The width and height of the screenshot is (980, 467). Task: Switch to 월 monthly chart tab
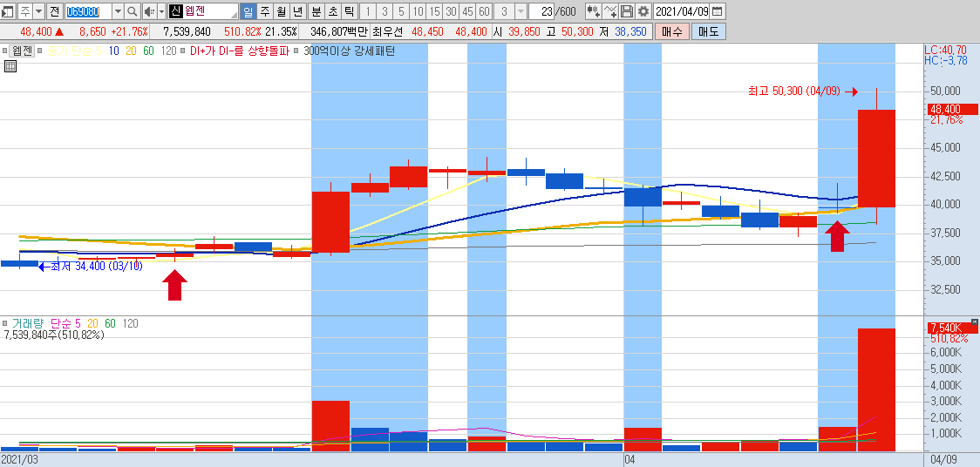[282, 11]
